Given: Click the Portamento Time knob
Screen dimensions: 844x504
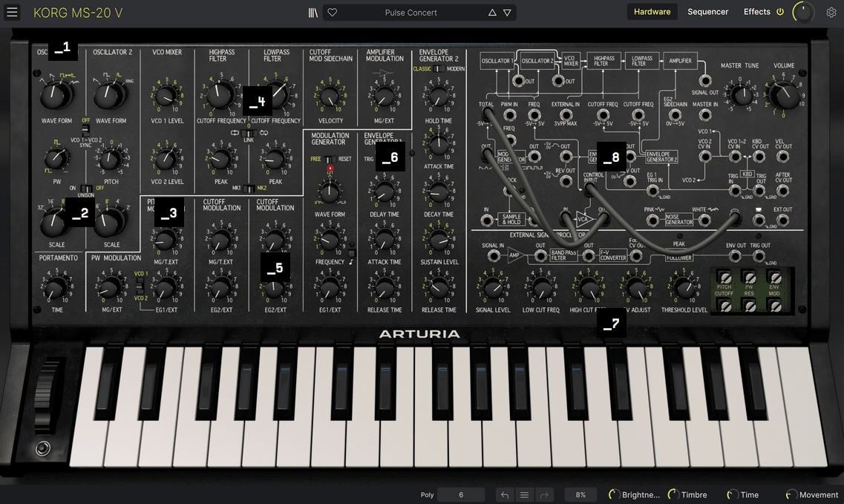Looking at the screenshot, I should [56, 289].
